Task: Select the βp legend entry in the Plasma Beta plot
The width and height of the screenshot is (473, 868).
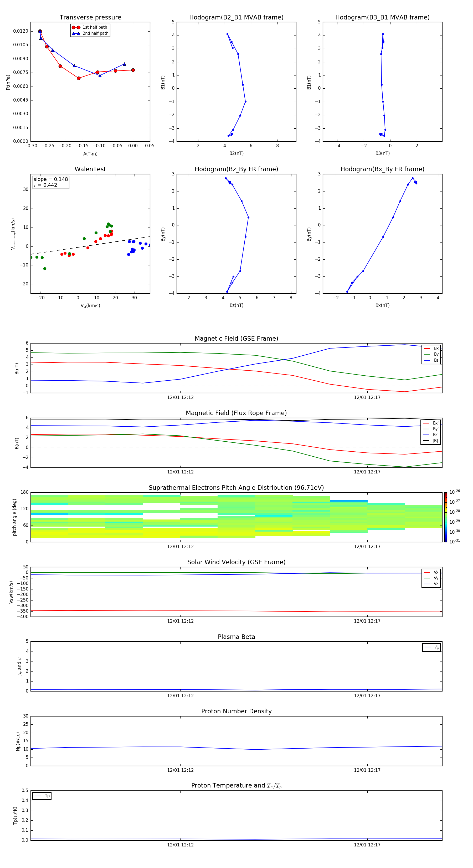Action: click(x=431, y=647)
